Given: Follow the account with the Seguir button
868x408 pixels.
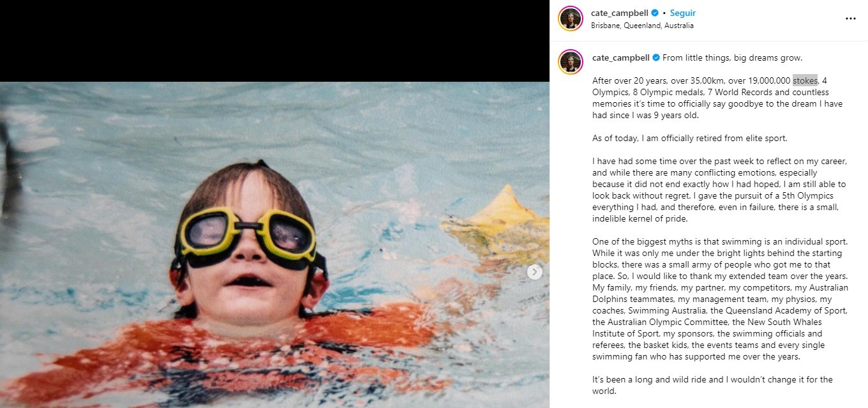Looking at the screenshot, I should (x=683, y=13).
